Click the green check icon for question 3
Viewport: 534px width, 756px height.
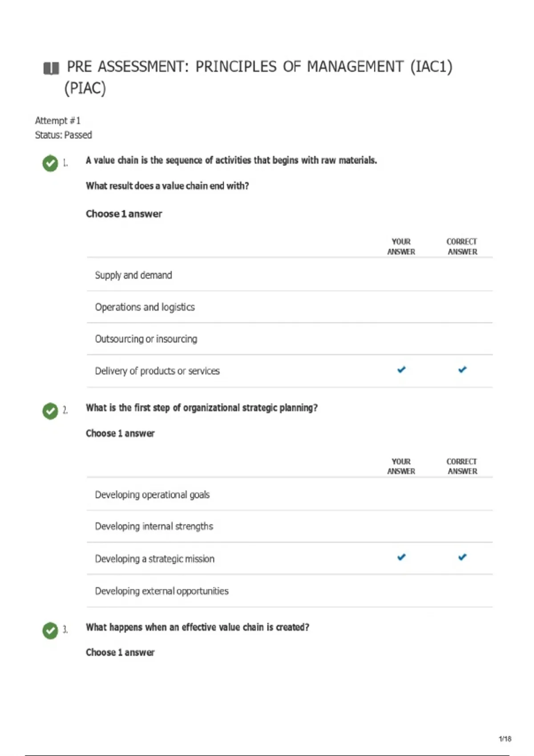50,630
